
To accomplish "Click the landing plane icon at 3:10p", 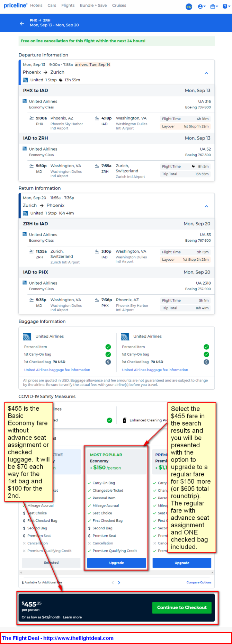I will coord(97,251).
